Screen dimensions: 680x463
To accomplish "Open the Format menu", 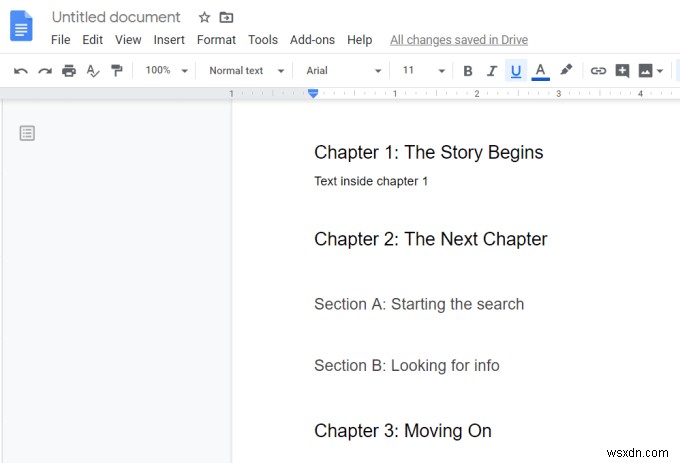I will [216, 40].
